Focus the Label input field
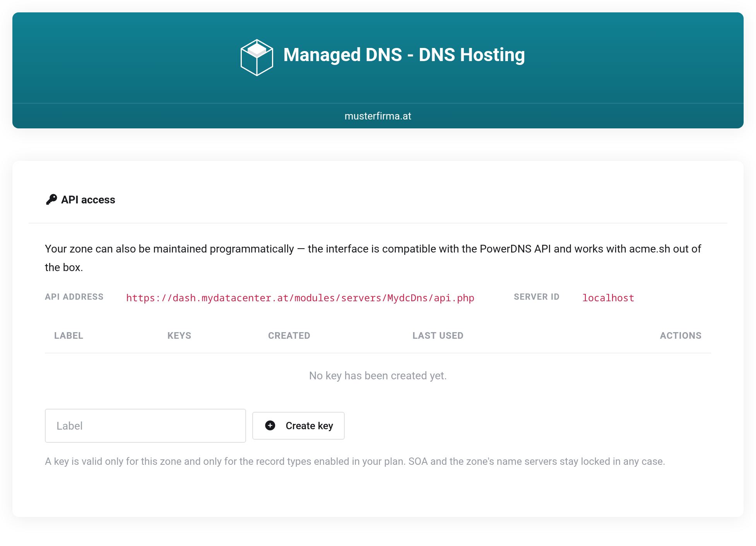756x546 pixels. pyautogui.click(x=145, y=425)
